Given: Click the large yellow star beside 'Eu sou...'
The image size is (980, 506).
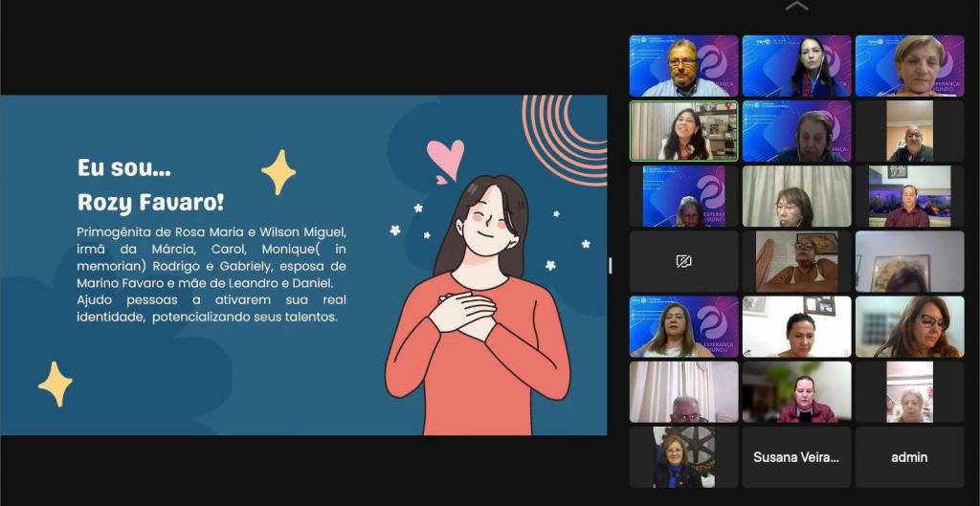Looking at the screenshot, I should pos(278,172).
